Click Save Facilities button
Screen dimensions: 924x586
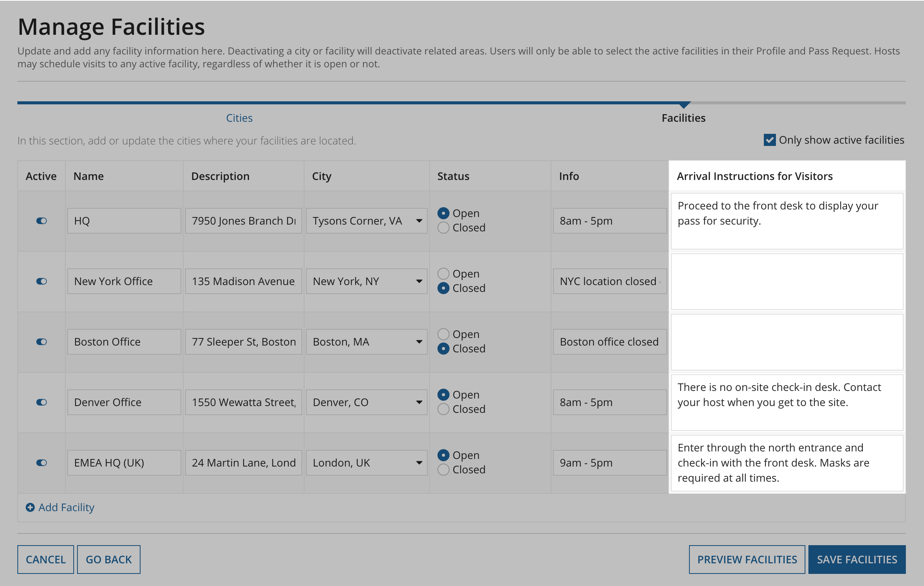(857, 560)
